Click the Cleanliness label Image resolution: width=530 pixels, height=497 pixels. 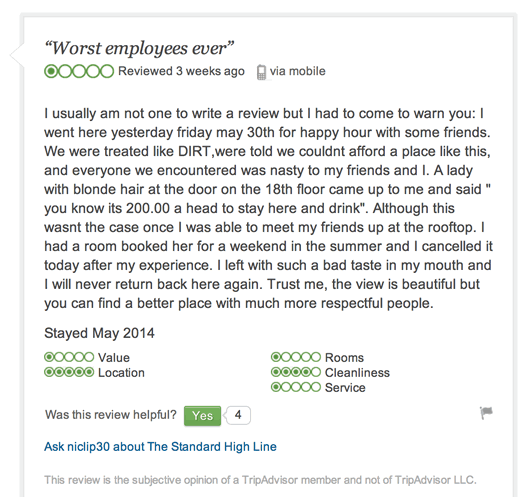(357, 373)
